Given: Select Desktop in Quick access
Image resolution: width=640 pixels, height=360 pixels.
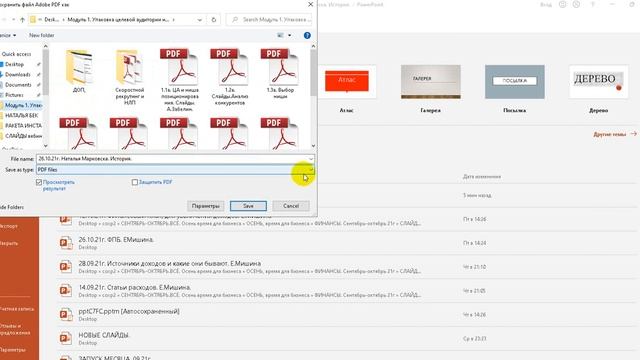Looking at the screenshot, I should click(x=14, y=64).
